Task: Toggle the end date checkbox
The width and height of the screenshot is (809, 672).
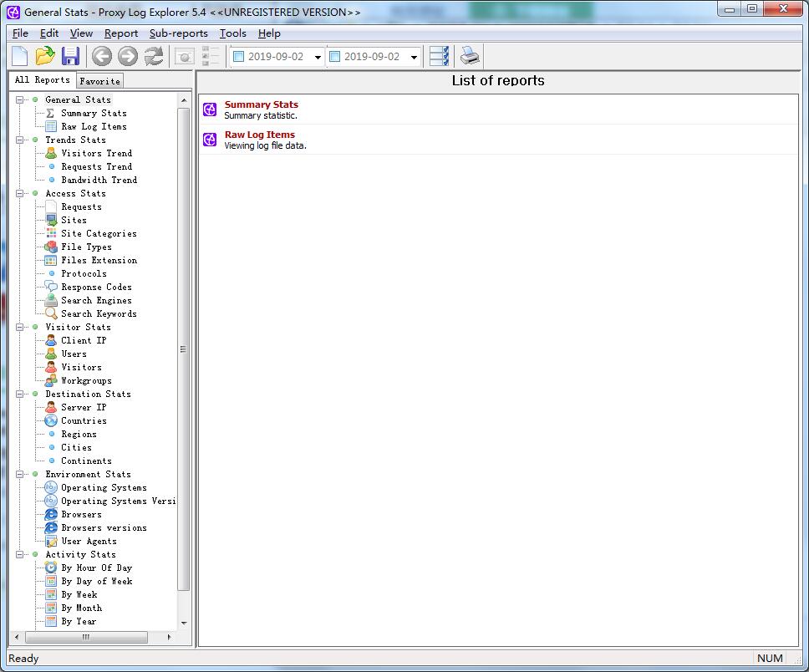Action: (334, 56)
